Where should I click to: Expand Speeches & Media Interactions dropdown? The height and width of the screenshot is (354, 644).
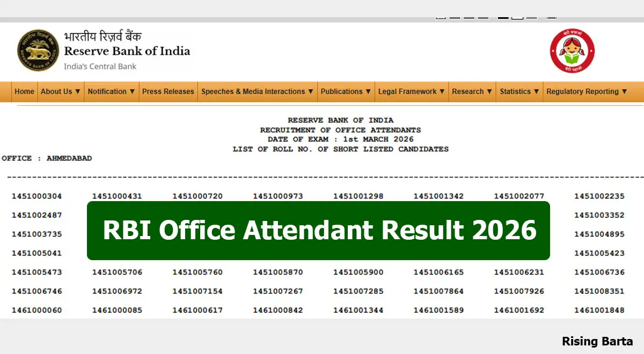257,92
